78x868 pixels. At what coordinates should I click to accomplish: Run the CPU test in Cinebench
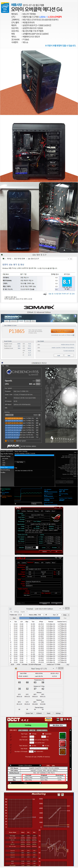click(38, 384)
